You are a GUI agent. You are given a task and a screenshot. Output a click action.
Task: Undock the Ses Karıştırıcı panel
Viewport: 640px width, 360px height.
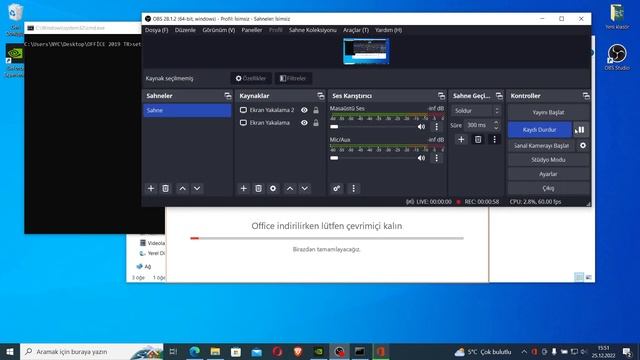441,96
